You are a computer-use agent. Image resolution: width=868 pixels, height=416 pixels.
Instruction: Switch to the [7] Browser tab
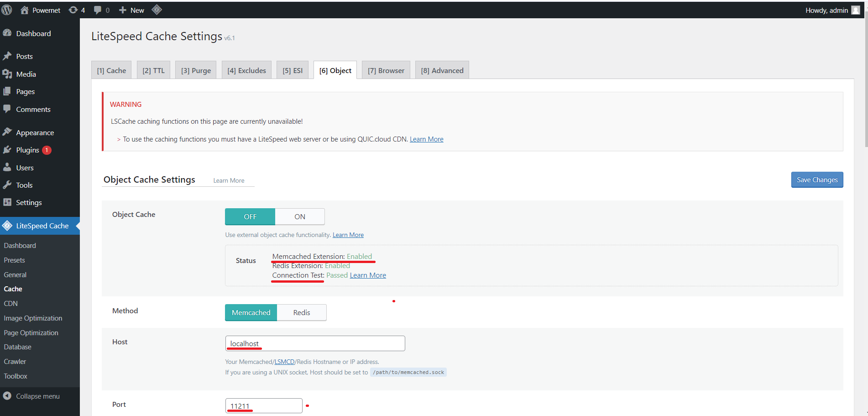click(386, 70)
